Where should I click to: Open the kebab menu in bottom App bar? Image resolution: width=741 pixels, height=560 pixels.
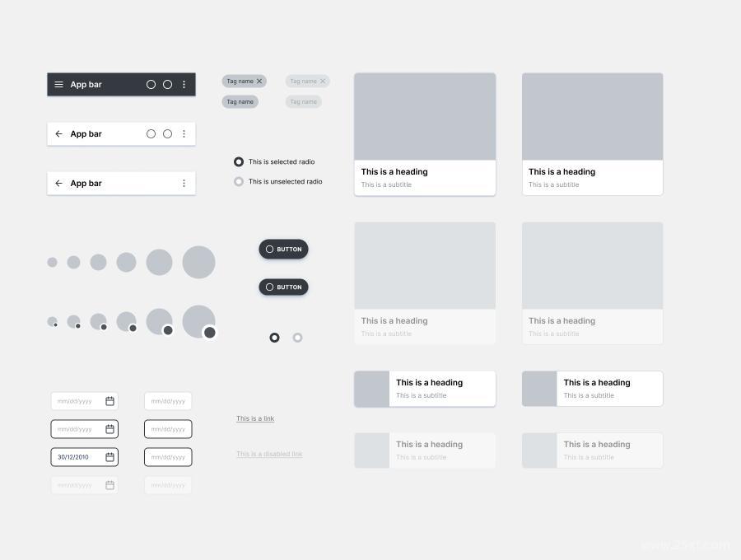tap(184, 184)
